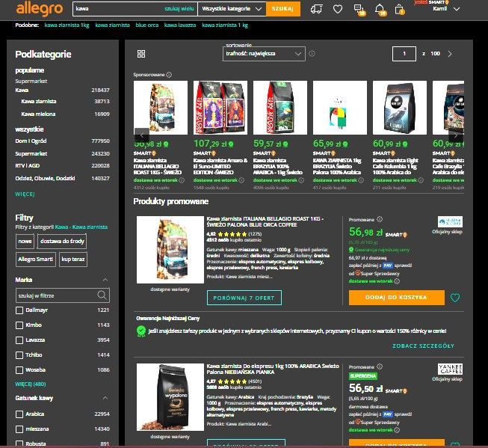The height and width of the screenshot is (448, 488).
Task: Open Kawa ziarnista subcategory
Action: [39, 102]
